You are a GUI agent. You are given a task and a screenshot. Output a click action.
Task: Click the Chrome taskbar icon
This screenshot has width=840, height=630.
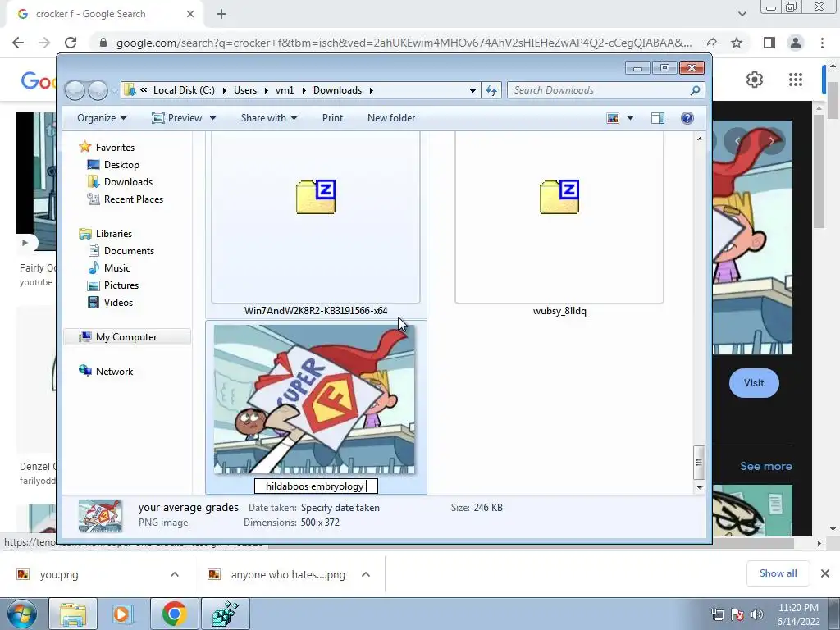click(x=174, y=614)
